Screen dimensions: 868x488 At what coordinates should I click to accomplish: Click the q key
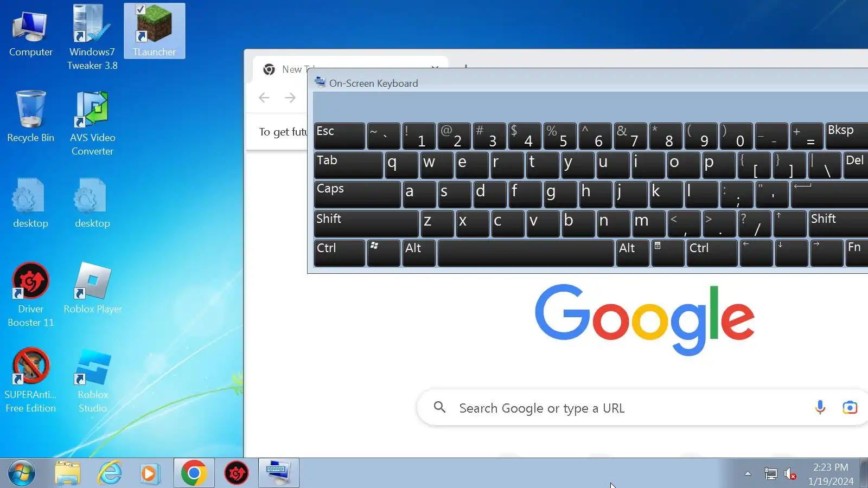click(x=401, y=165)
